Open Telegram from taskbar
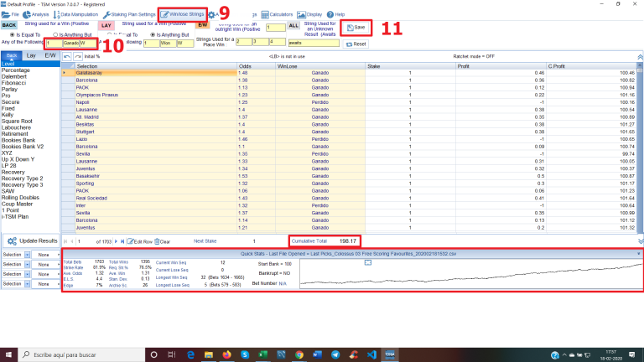The width and height of the screenshot is (644, 362). click(335, 354)
